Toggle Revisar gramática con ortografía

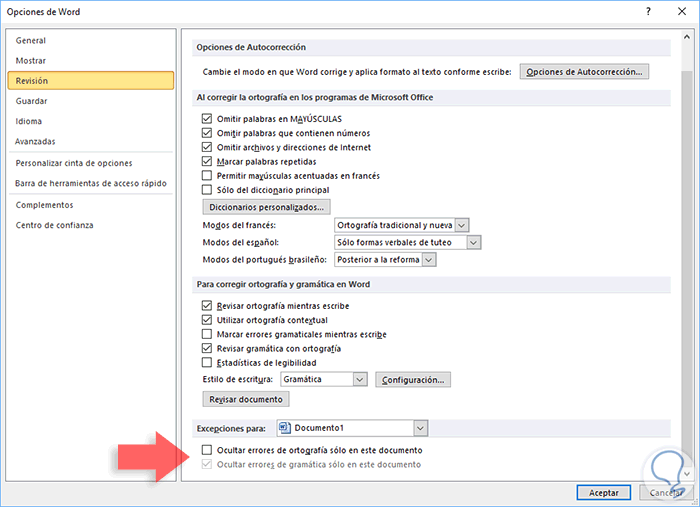pyautogui.click(x=207, y=349)
